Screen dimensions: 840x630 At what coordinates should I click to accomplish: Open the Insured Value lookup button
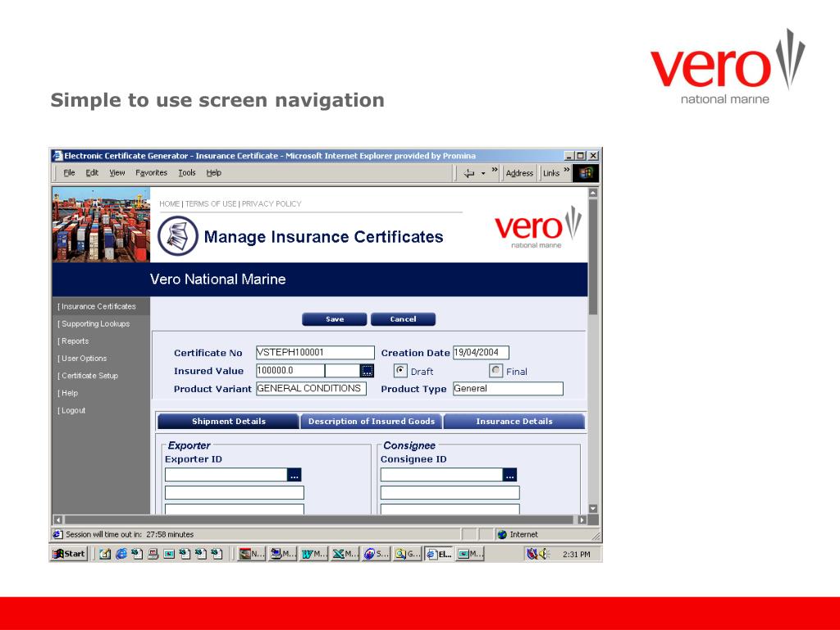[x=367, y=371]
